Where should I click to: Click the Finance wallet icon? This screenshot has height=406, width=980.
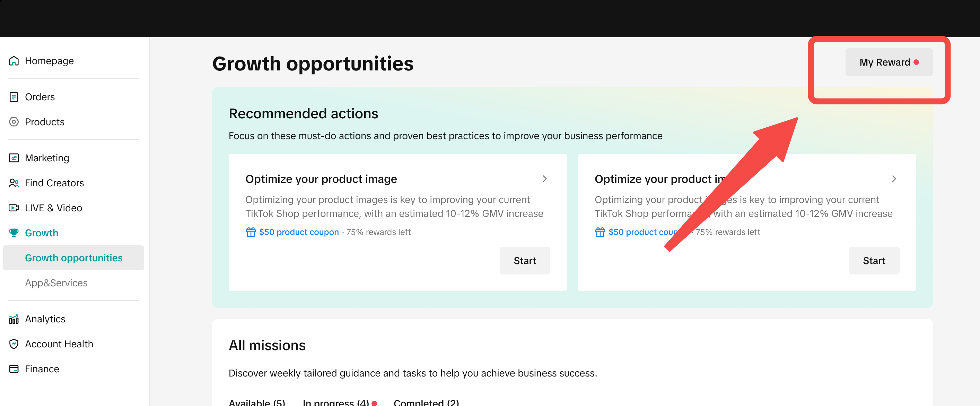click(x=14, y=369)
